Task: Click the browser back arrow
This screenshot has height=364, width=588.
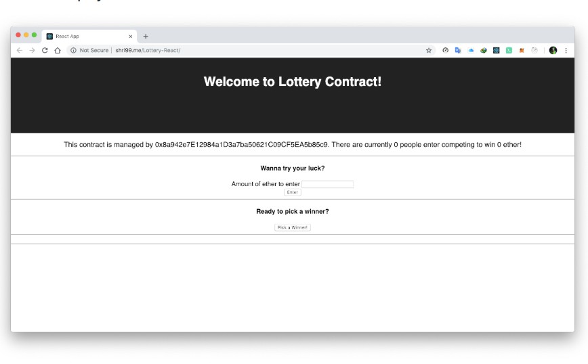Action: (19, 50)
